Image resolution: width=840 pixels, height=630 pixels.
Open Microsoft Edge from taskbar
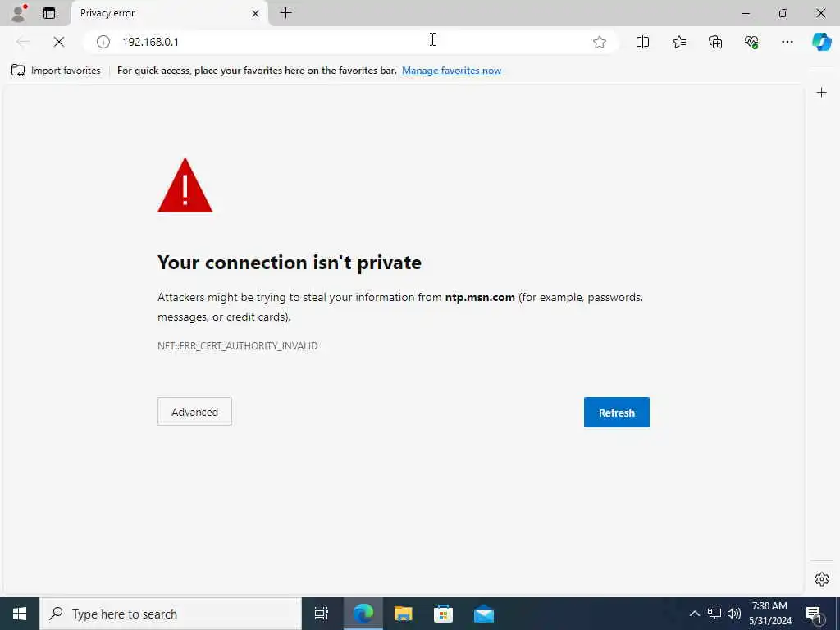363,614
